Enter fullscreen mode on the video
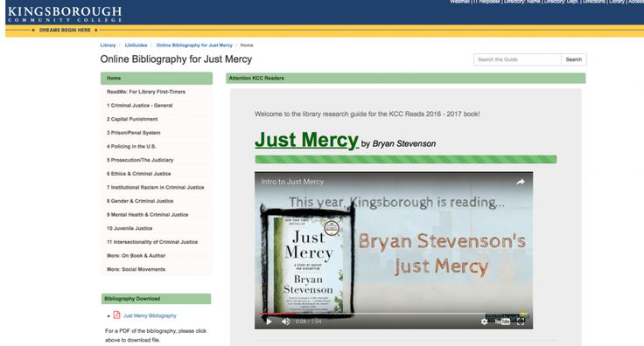The image size is (644, 346). click(521, 322)
